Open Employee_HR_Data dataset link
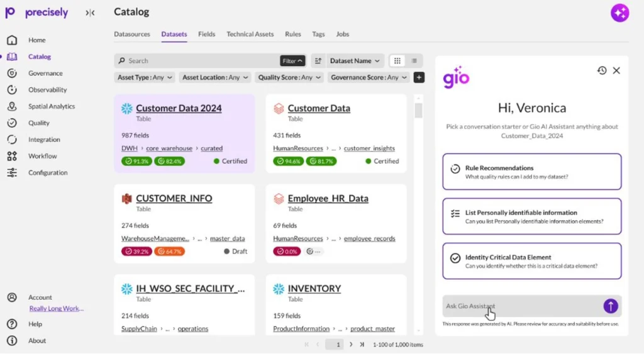Image resolution: width=644 pixels, height=354 pixels. pyautogui.click(x=328, y=198)
